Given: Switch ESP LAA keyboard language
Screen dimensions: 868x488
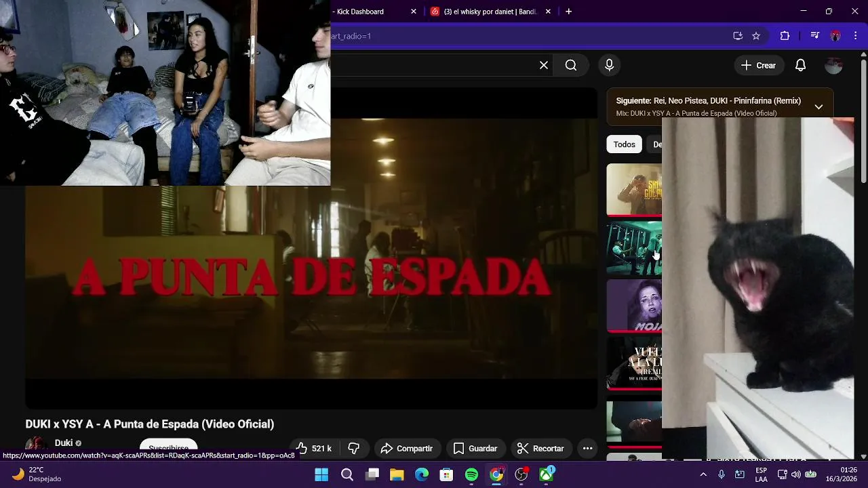Looking at the screenshot, I should pyautogui.click(x=762, y=474).
